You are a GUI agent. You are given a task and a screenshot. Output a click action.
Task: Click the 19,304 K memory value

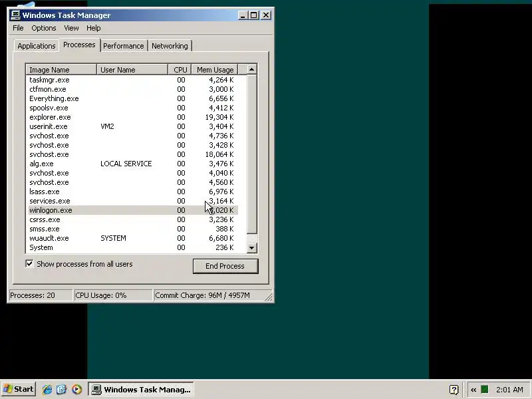tap(219, 118)
